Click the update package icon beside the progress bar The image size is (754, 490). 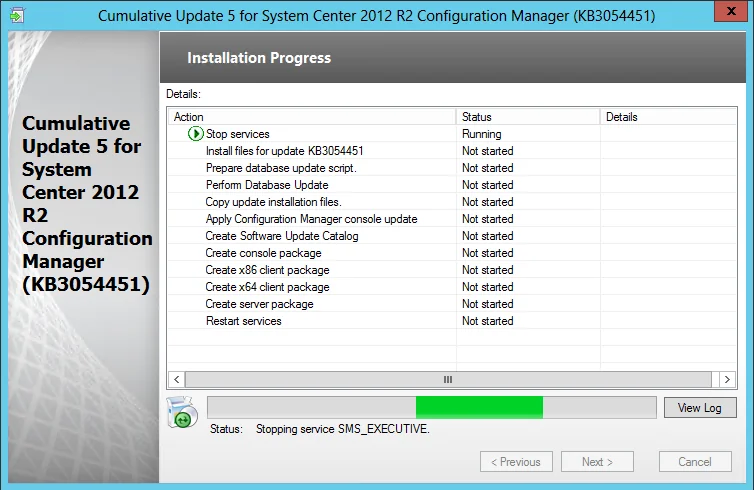point(182,413)
